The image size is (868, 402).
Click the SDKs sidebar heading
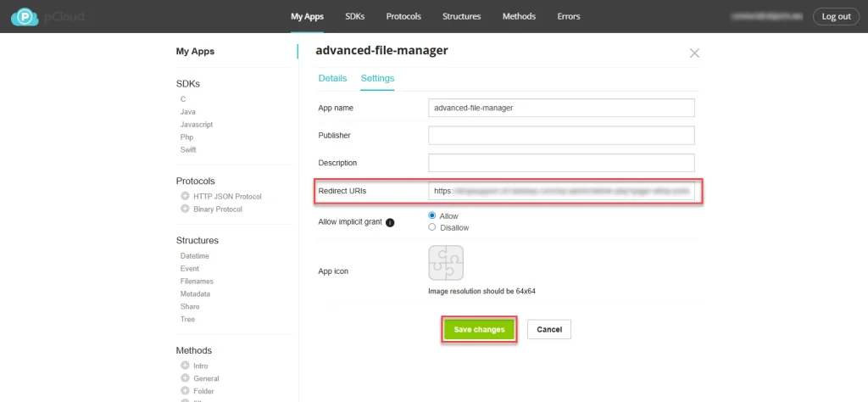click(188, 84)
